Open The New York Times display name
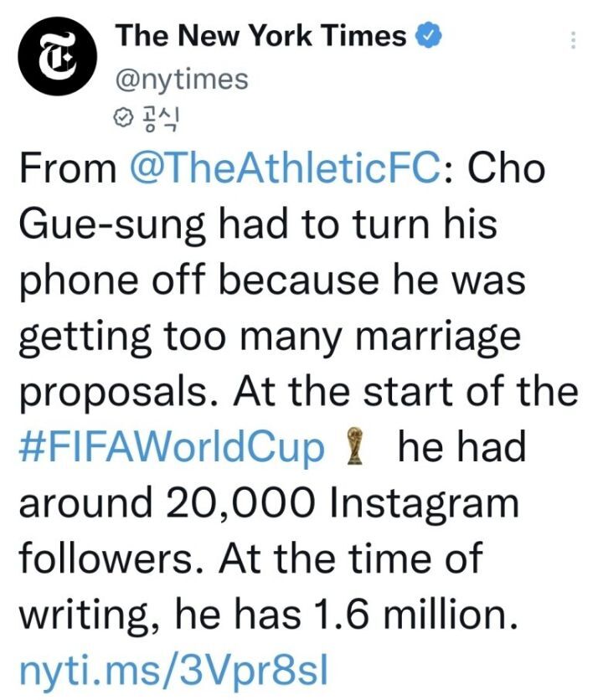This screenshot has width=603, height=700. tap(260, 36)
